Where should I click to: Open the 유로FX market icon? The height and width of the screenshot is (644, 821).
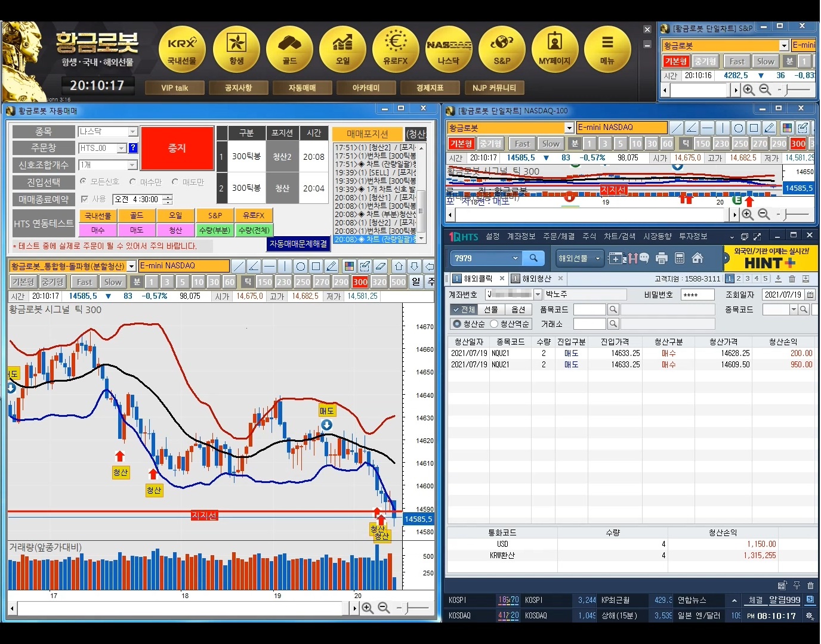tap(396, 50)
